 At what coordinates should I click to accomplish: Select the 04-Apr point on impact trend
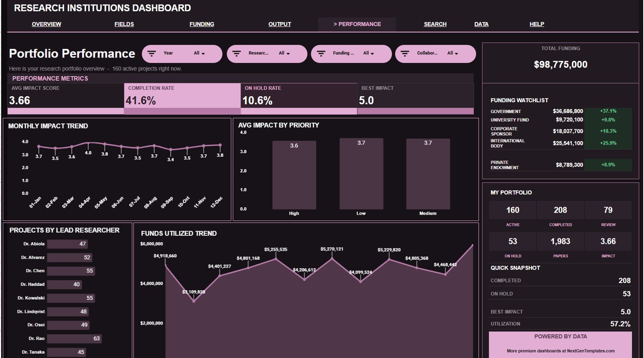(x=88, y=143)
